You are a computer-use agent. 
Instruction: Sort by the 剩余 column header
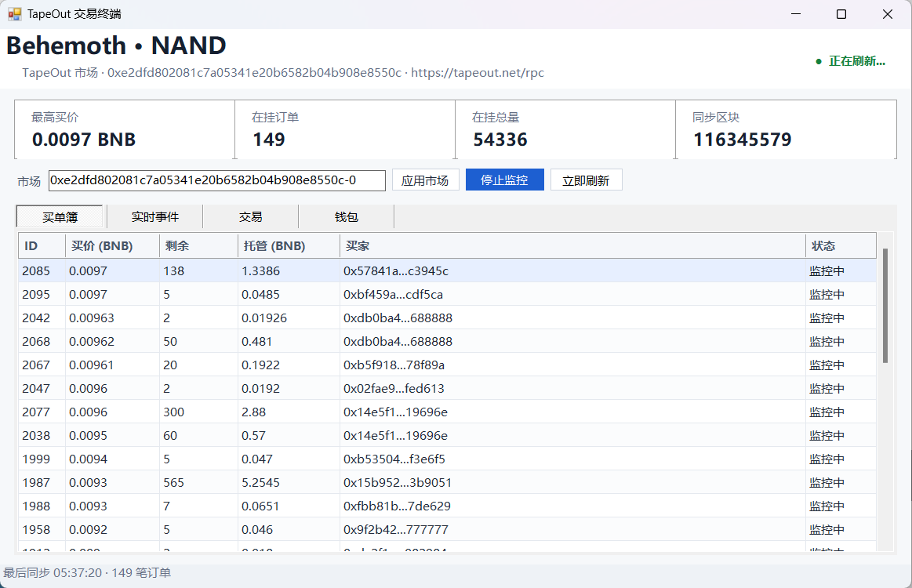(198, 246)
